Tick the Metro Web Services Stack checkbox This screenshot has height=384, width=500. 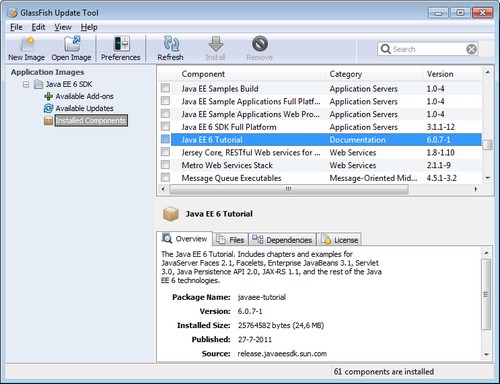(165, 165)
